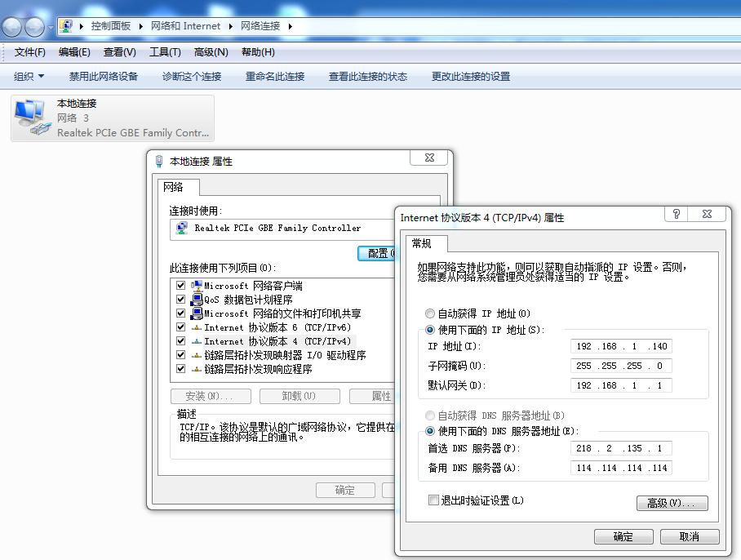Screen dimensions: 741x560
Task: Click the network icon in the address bar
Action: pyautogui.click(x=66, y=25)
